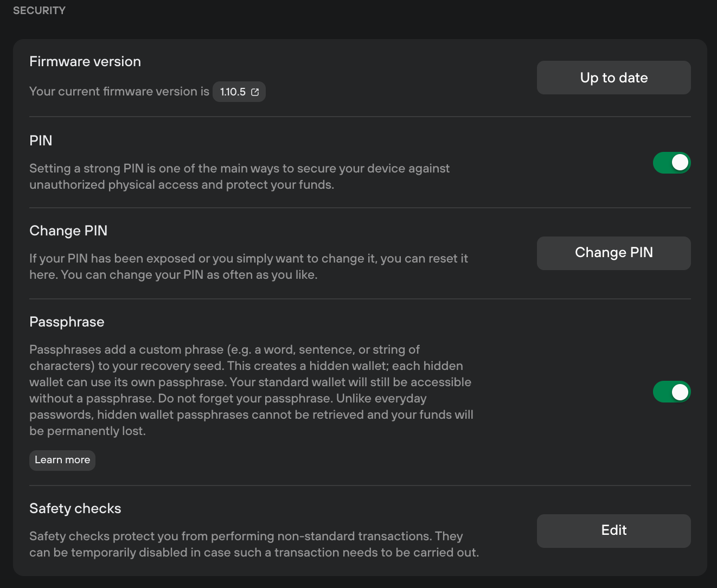Click the Passphrase section heading

pos(67,322)
